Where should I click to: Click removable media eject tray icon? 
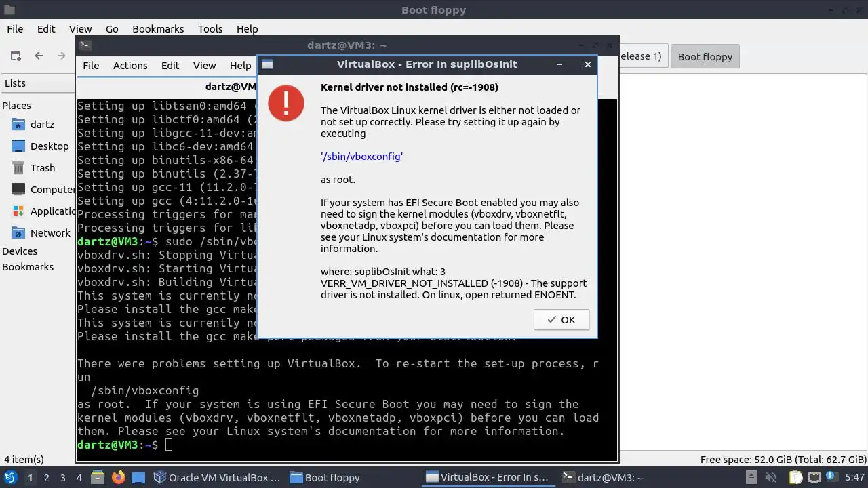[751, 478]
